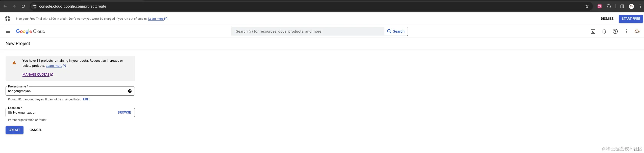
Task: Open the MANAGE QUOTAS link
Action: (x=38, y=75)
